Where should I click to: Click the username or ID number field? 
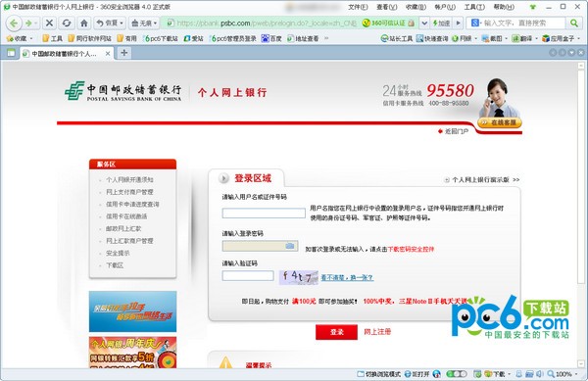[264, 214]
